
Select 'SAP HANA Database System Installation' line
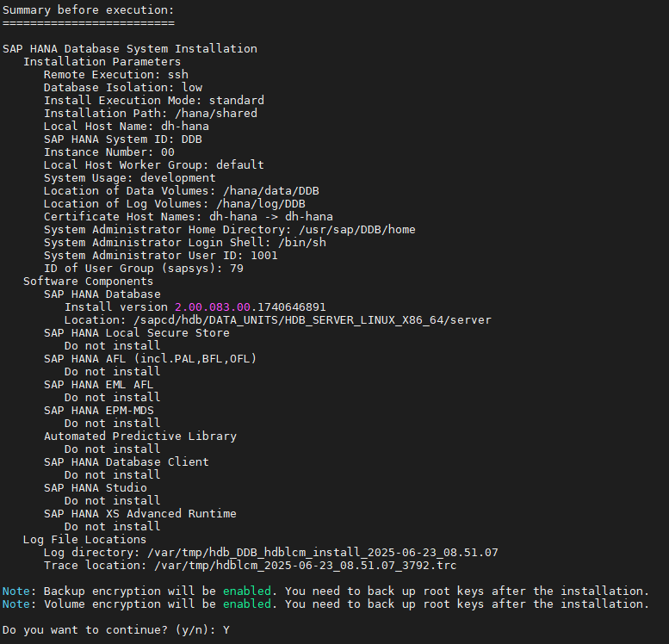pyautogui.click(x=130, y=49)
